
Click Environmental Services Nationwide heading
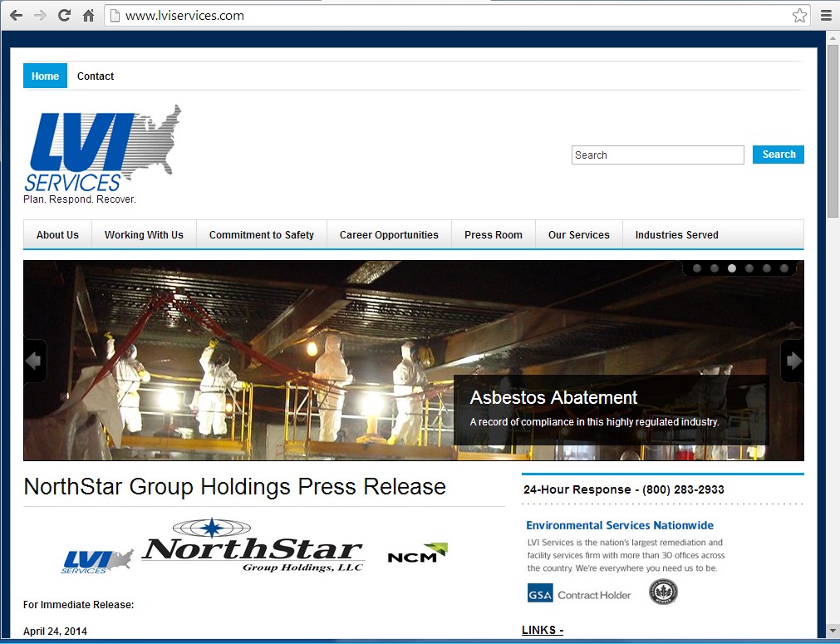pos(620,525)
